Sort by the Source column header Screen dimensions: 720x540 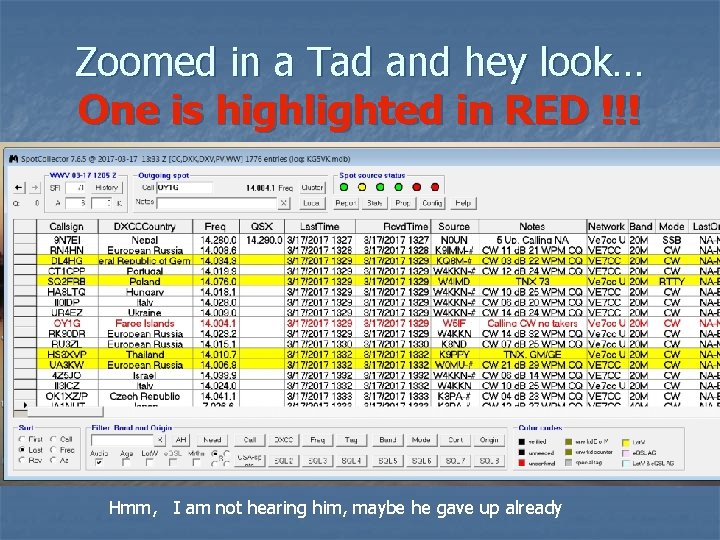coord(455,226)
